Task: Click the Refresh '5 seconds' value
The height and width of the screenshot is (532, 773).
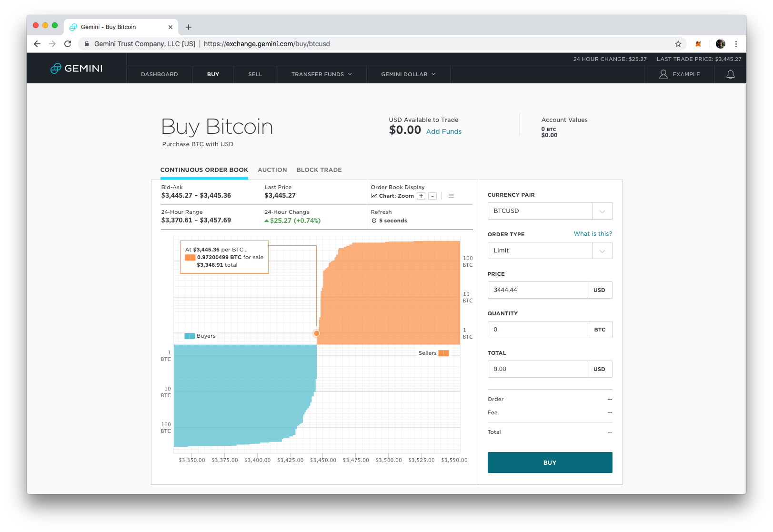Action: pyautogui.click(x=393, y=221)
